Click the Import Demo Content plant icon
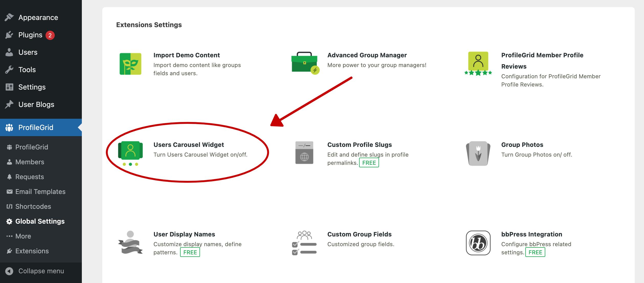This screenshot has width=644, height=283. pyautogui.click(x=130, y=64)
